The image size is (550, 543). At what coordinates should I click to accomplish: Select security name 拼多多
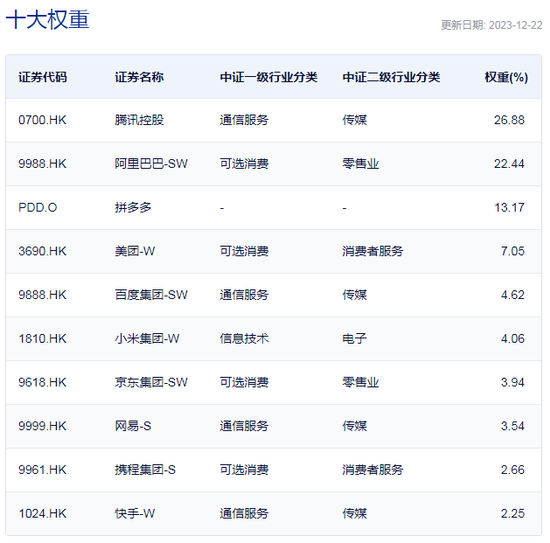[133, 208]
